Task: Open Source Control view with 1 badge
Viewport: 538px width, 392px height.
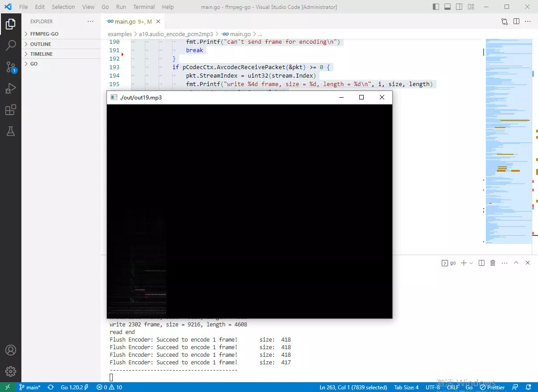Action: (x=11, y=67)
